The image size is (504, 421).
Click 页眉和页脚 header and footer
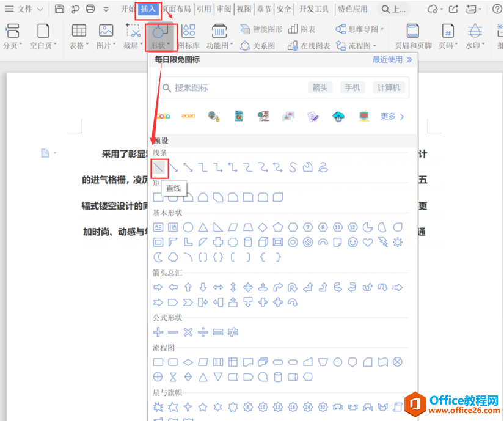(x=413, y=37)
